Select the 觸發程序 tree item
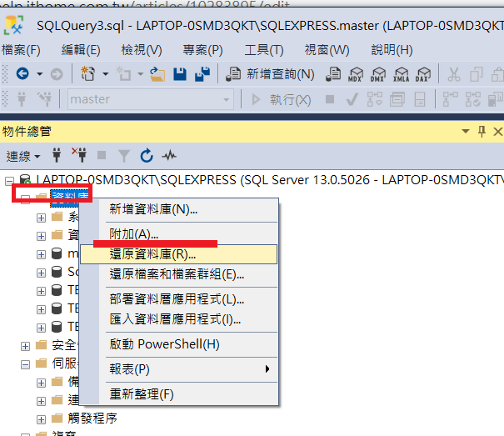This screenshot has height=436, width=504. [92, 418]
